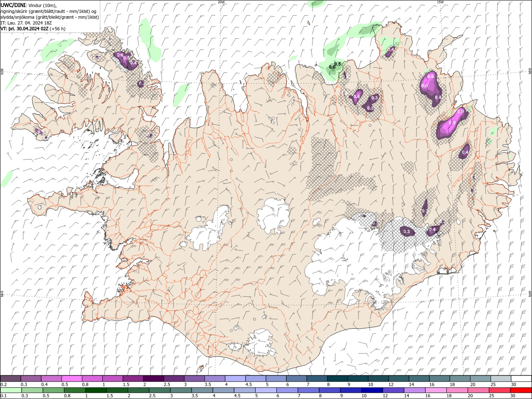Viewport: 532px width, 399px height.
Task: Pick top-row swatch between 18 and 20
Action: click(460, 379)
